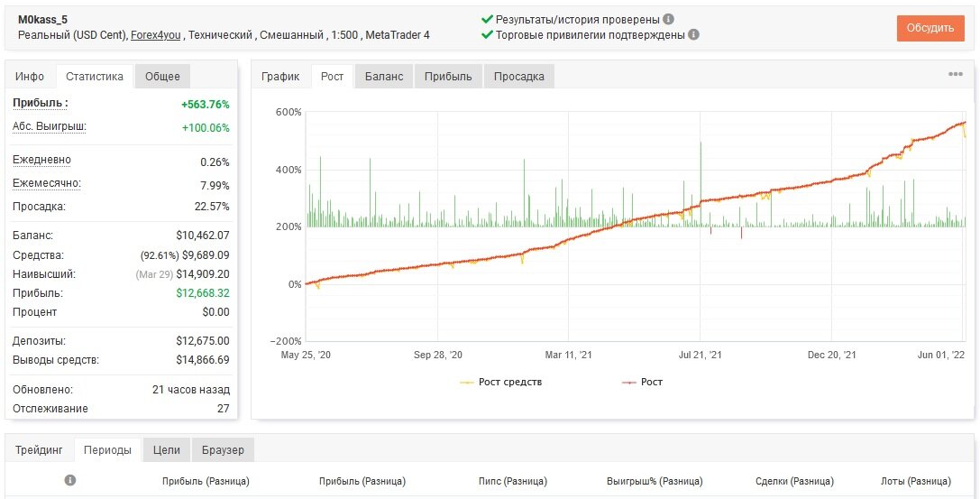The width and height of the screenshot is (980, 499).
Task: Click info icon beside verified results history
Action: coord(668,19)
